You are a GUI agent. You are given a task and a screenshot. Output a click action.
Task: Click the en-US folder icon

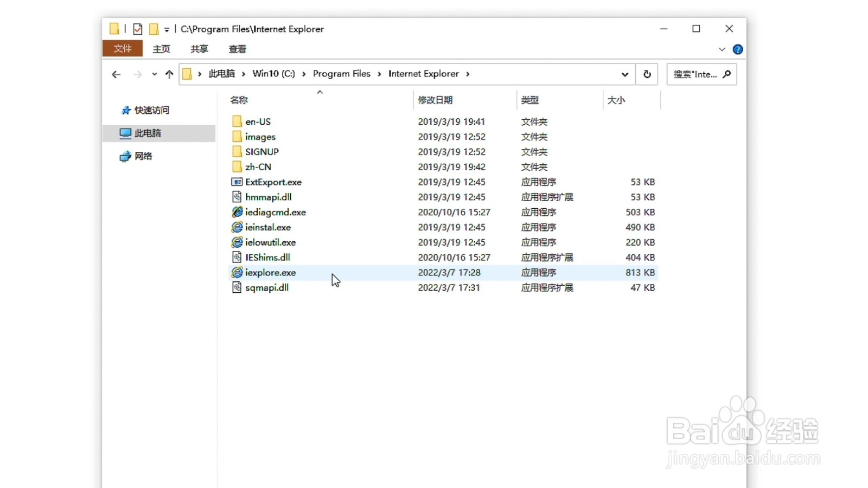coord(237,121)
